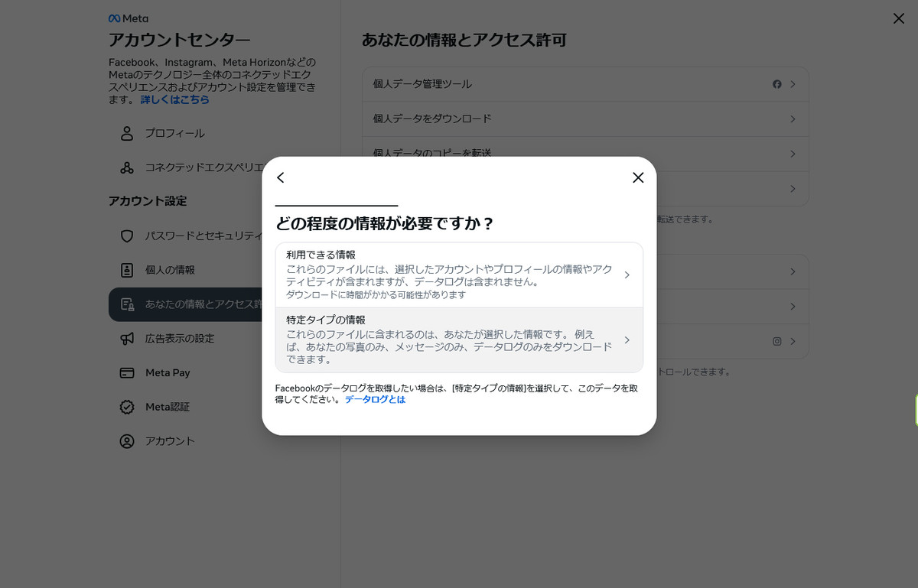The width and height of the screenshot is (918, 588).
Task: Click chevron on 個人データのコピーを転送 row
Action: click(x=793, y=154)
